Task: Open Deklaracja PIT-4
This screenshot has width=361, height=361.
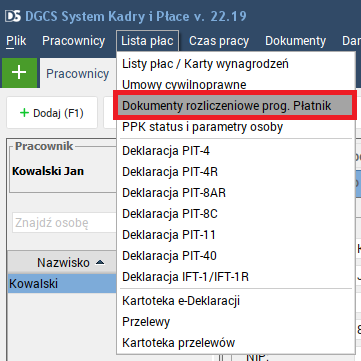Action: coord(235,151)
